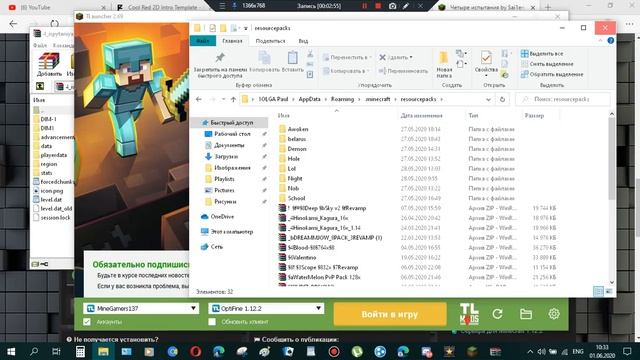Open File tab in Explorer
The height and width of the screenshot is (360, 640).
click(202, 41)
